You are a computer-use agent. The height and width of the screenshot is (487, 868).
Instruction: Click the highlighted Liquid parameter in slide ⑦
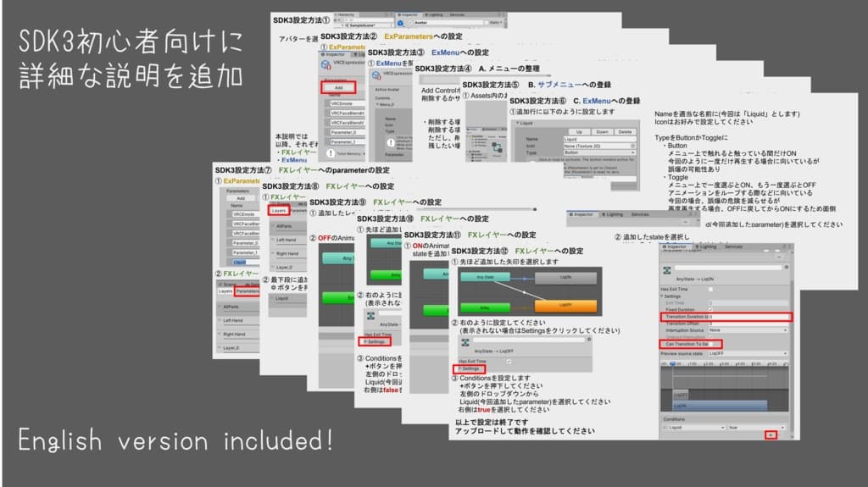[245, 263]
